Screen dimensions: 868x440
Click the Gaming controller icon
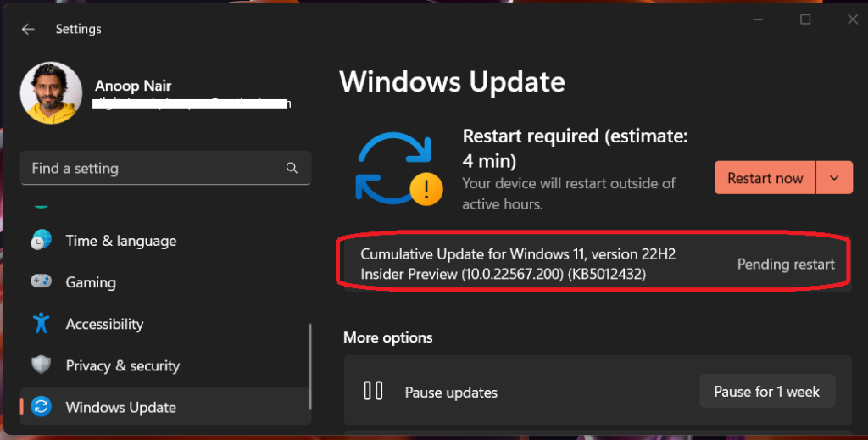41,281
